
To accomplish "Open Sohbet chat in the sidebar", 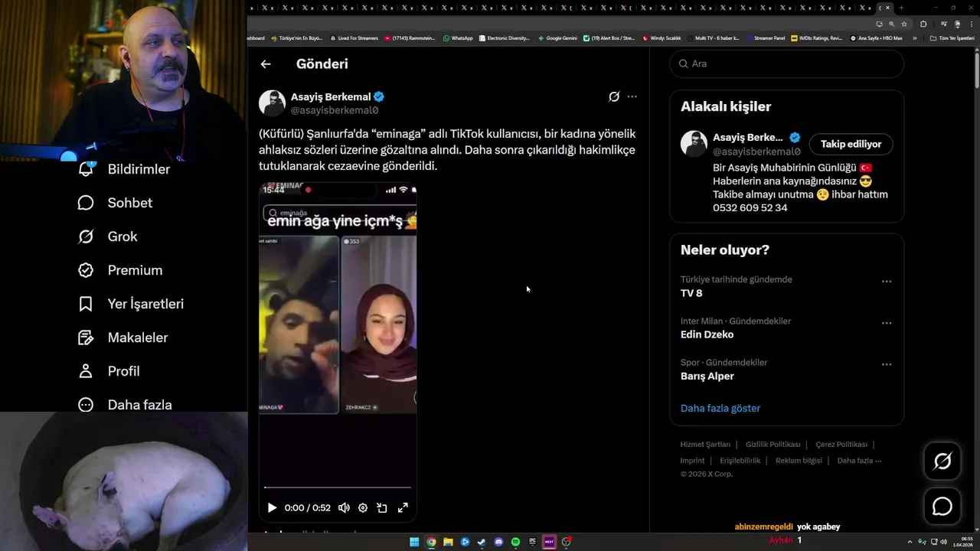I will pyautogui.click(x=115, y=203).
